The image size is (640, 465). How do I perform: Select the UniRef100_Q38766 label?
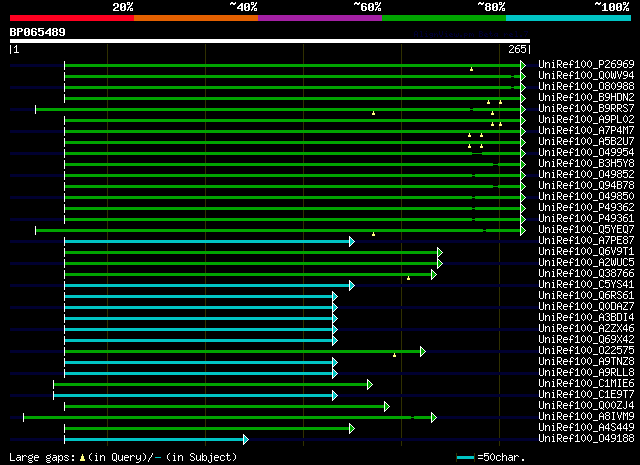(586, 274)
